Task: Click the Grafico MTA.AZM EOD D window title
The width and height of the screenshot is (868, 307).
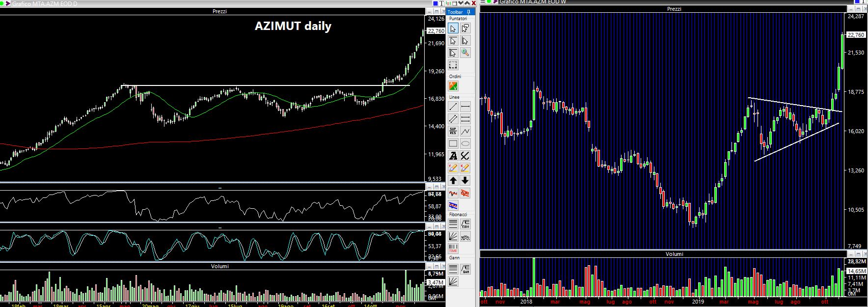Action: click(45, 3)
